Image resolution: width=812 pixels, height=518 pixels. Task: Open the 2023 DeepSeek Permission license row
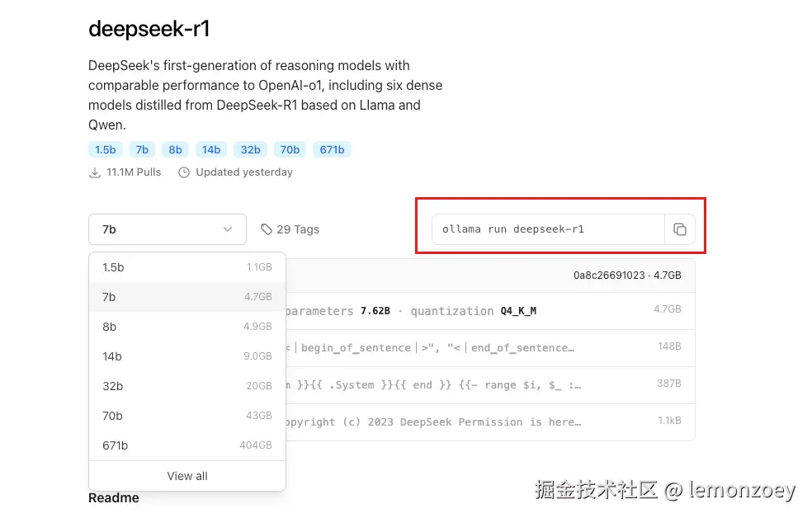click(x=490, y=422)
